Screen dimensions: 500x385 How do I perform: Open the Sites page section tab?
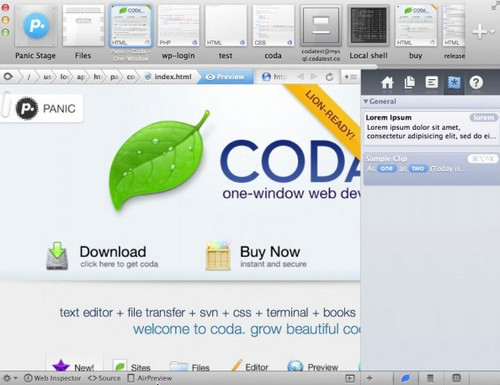(132, 366)
